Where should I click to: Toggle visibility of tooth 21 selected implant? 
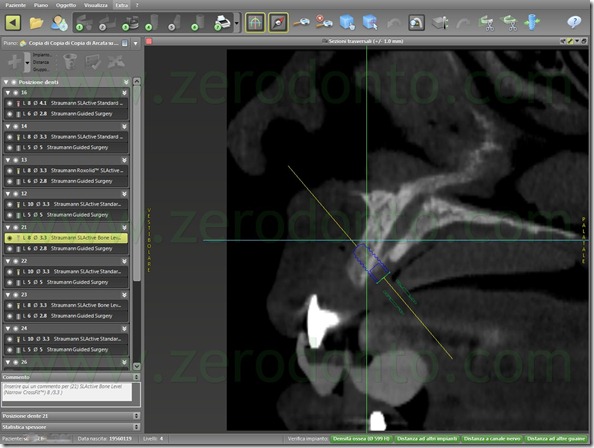[x=10, y=238]
